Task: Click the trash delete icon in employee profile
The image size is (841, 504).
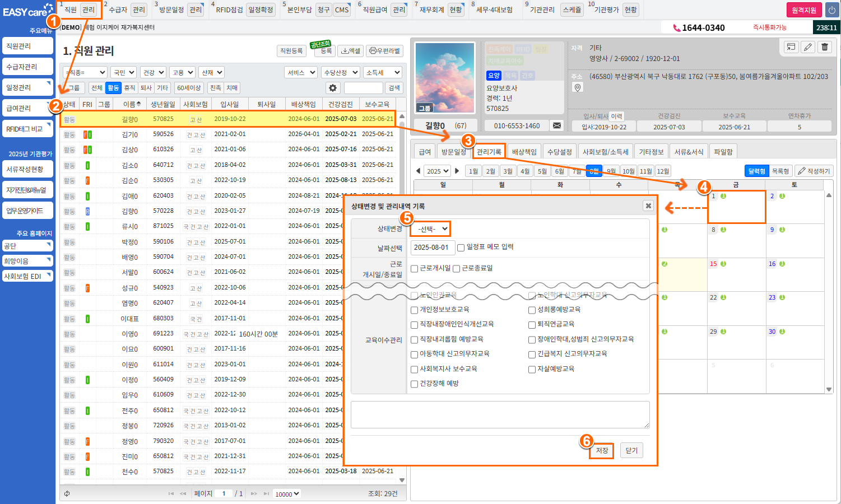Action: [825, 47]
